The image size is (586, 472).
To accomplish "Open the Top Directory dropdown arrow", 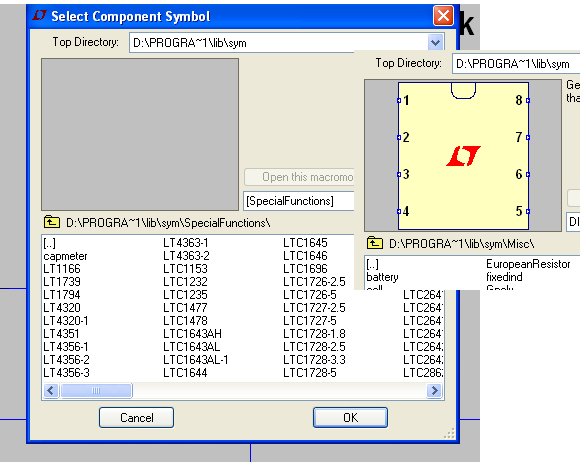I will tap(435, 42).
